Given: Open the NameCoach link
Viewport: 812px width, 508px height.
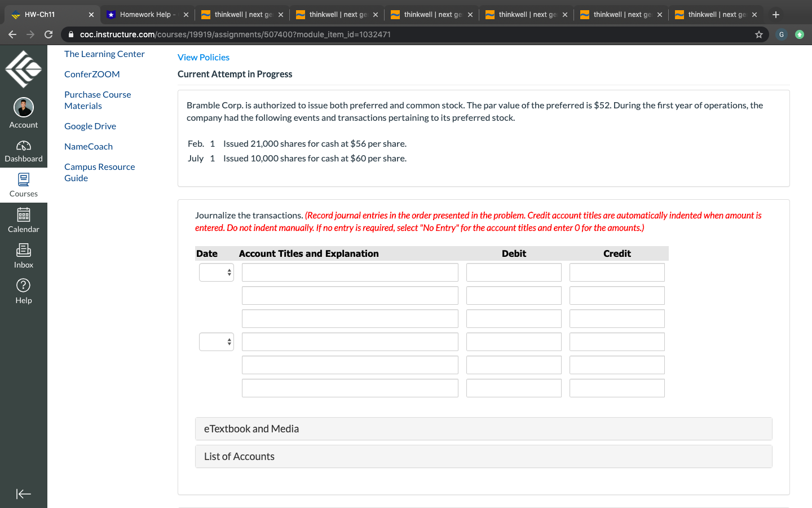Looking at the screenshot, I should [89, 147].
